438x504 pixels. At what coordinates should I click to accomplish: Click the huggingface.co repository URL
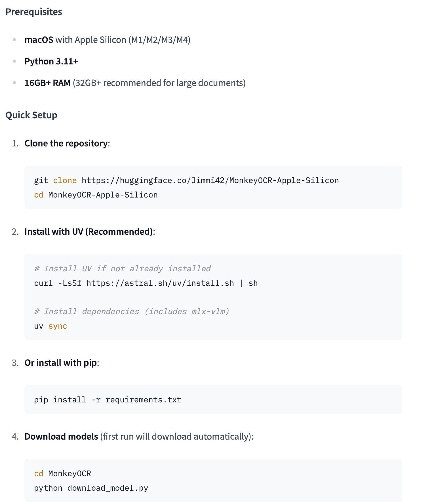point(210,180)
